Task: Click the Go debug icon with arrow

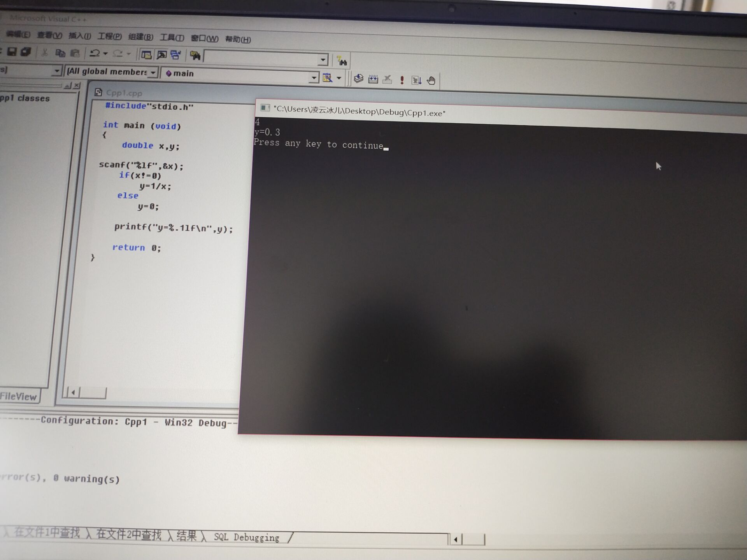Action: tap(416, 80)
